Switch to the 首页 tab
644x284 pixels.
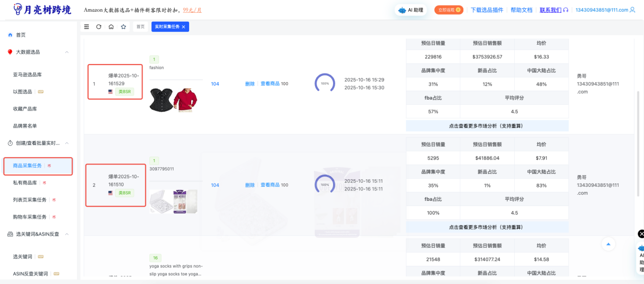click(140, 27)
